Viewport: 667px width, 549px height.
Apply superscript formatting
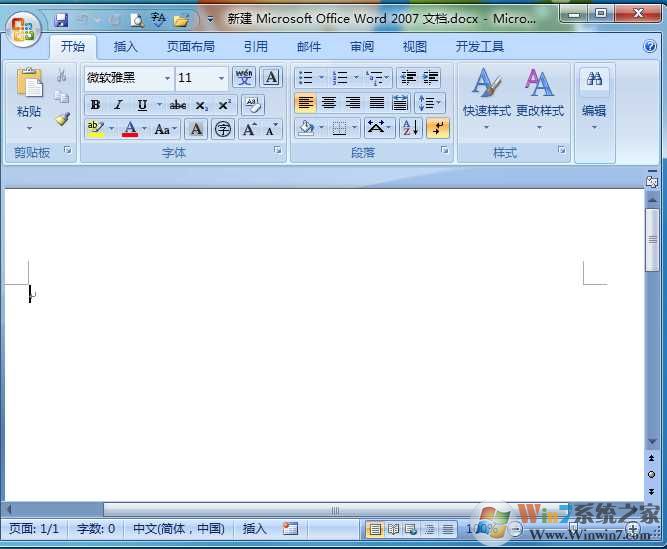click(224, 105)
